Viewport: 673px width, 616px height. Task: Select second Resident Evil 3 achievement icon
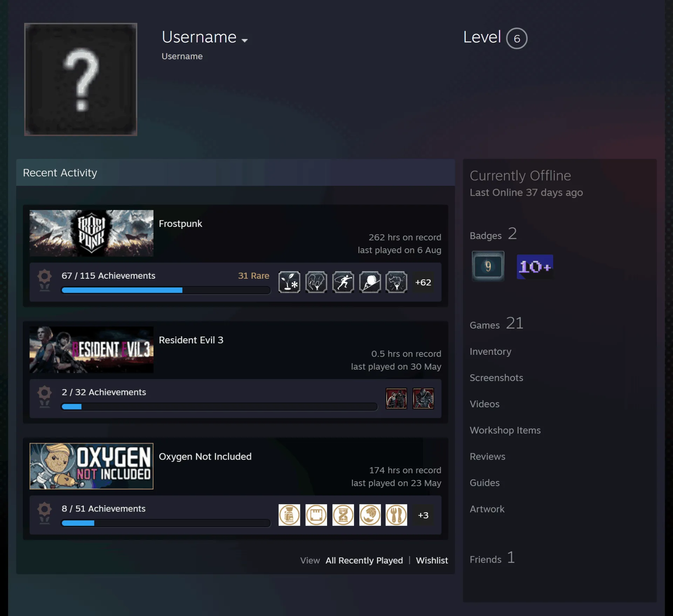tap(423, 398)
